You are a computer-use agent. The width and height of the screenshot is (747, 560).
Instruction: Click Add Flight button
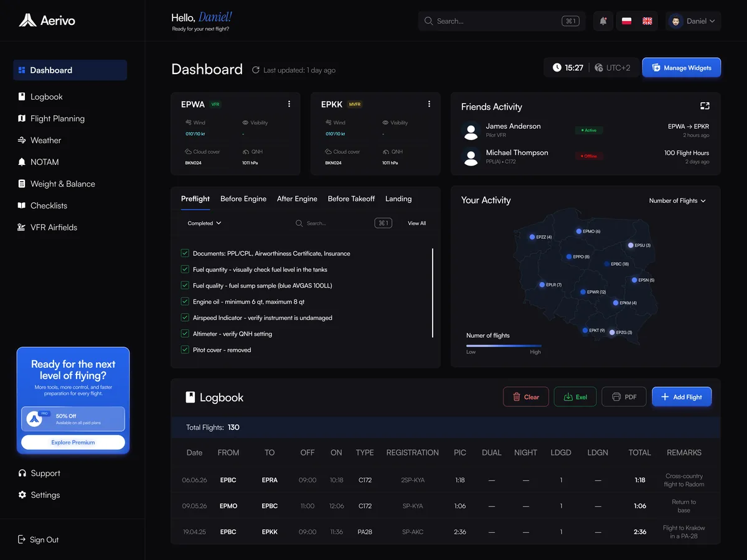tap(682, 397)
